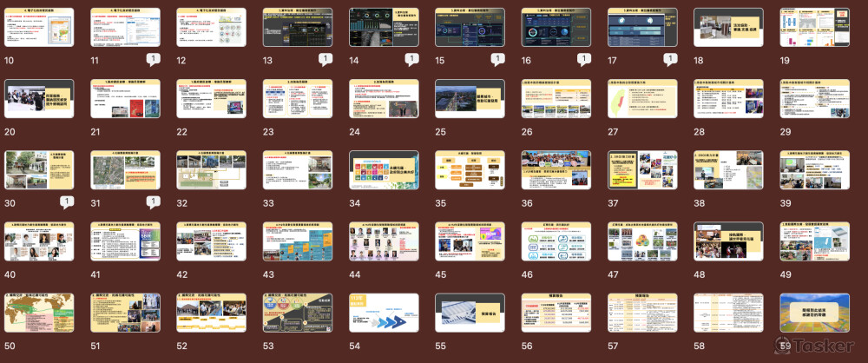
Task: Click the comment icon under slide 13
Action: point(325,59)
